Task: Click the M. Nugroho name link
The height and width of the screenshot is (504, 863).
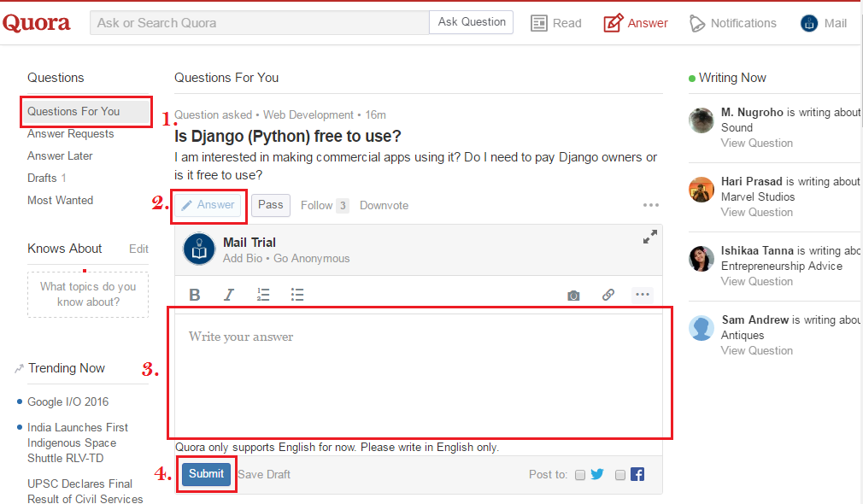Action: (x=752, y=112)
